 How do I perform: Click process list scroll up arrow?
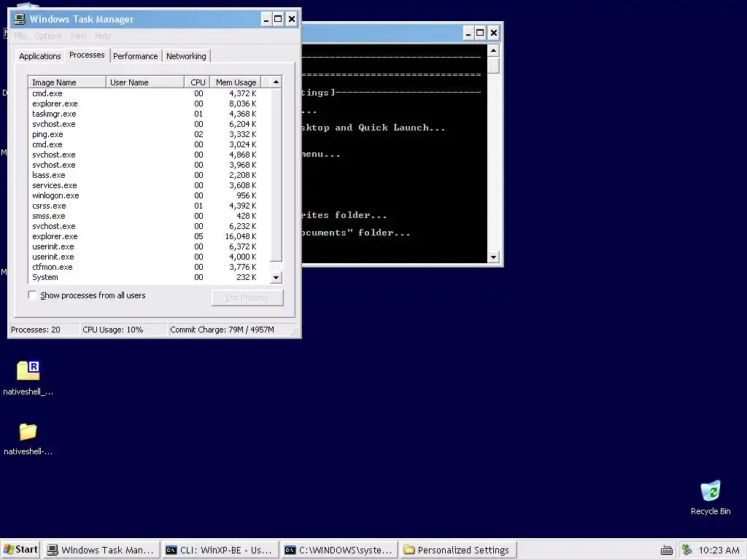[276, 82]
